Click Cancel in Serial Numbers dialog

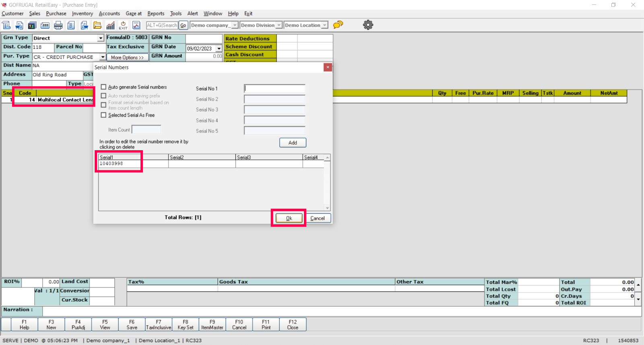318,218
